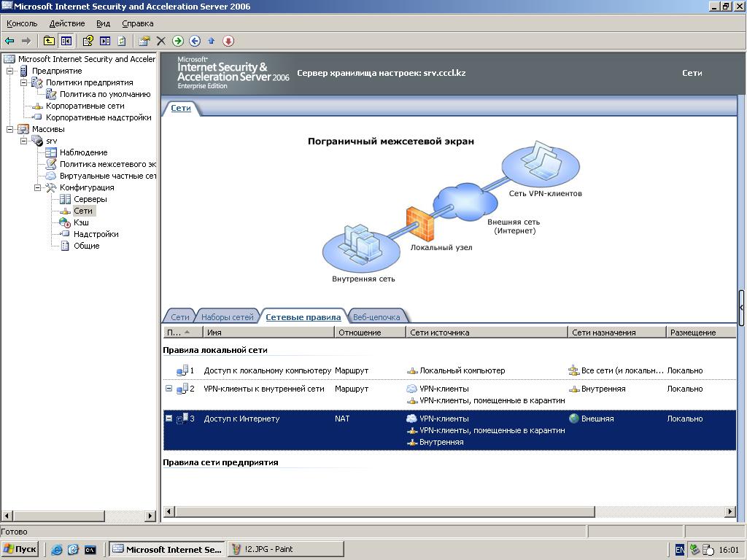747x560 pixels.
Task: Toggle the Show/Hide Console Tree button
Action: [x=66, y=41]
